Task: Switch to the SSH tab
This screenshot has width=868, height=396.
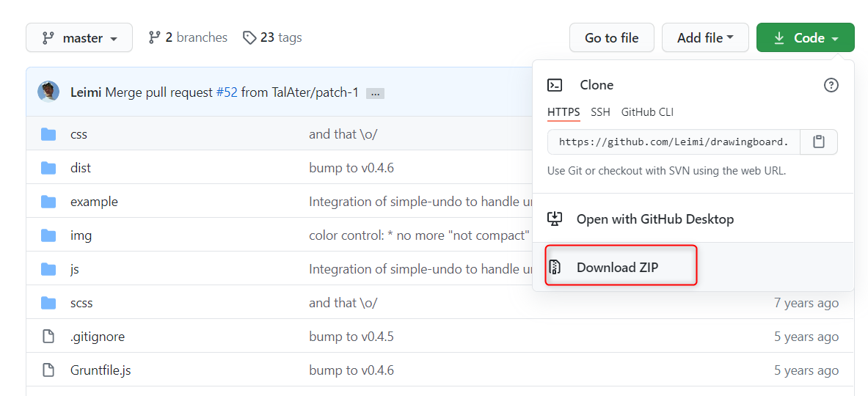Action: (x=600, y=112)
